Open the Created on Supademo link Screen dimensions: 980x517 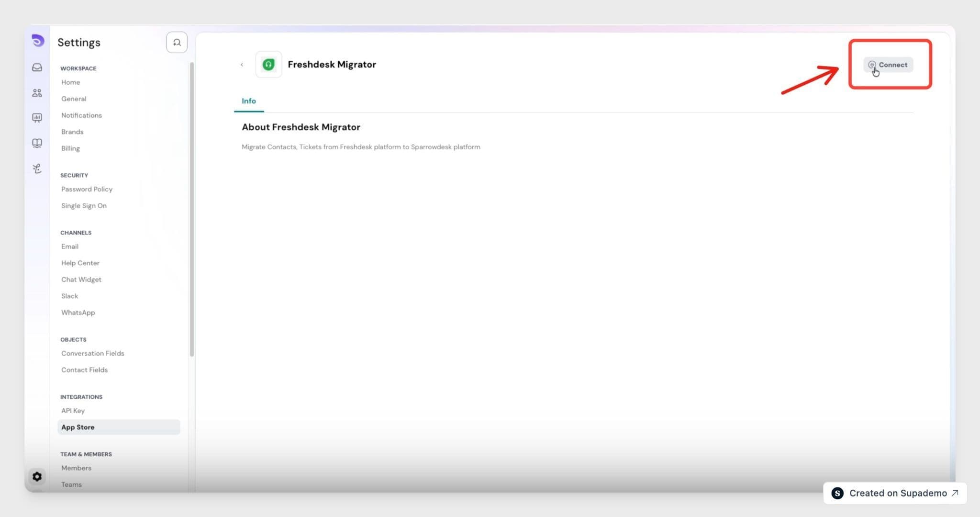pos(895,493)
